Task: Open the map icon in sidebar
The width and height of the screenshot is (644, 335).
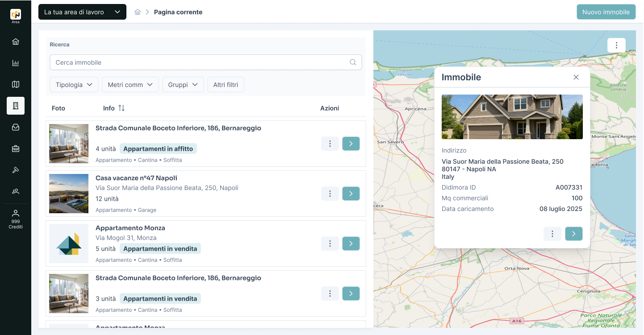Action: pos(16,84)
